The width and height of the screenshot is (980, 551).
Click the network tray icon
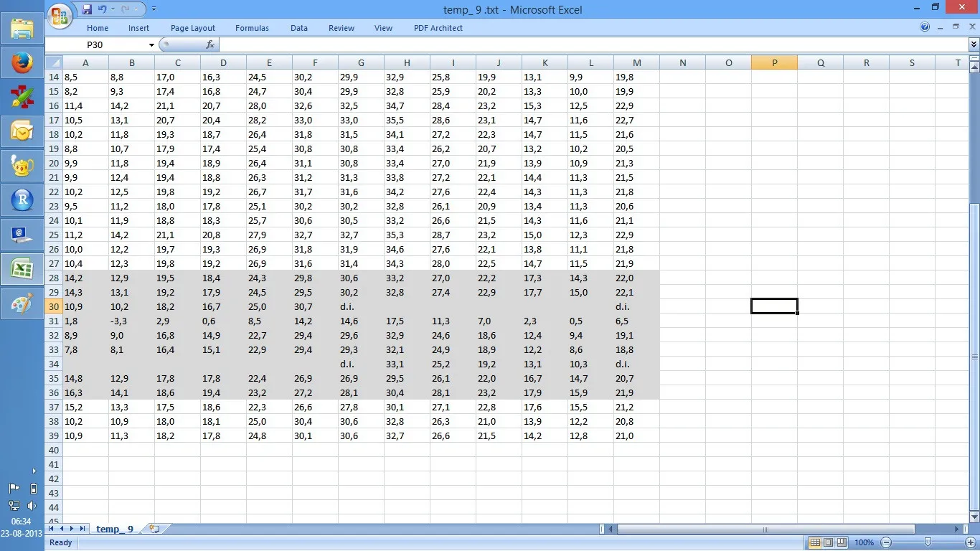[14, 506]
